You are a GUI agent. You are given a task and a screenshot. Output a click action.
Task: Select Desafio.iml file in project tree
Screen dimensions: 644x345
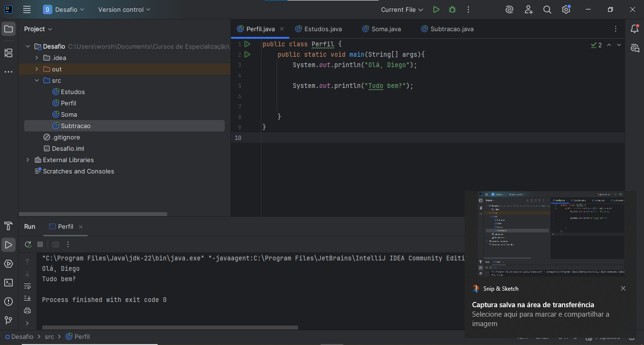[68, 148]
